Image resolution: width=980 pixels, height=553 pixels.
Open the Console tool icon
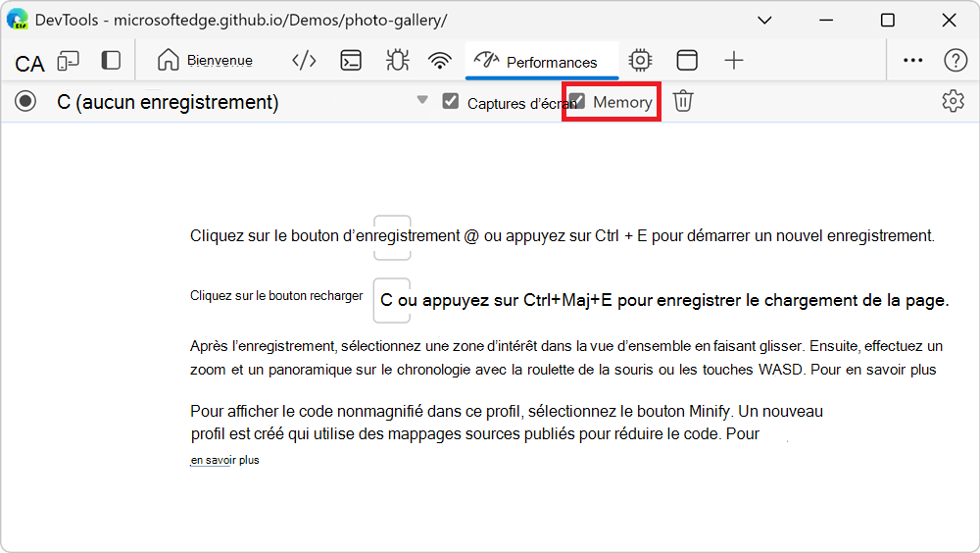pyautogui.click(x=351, y=61)
